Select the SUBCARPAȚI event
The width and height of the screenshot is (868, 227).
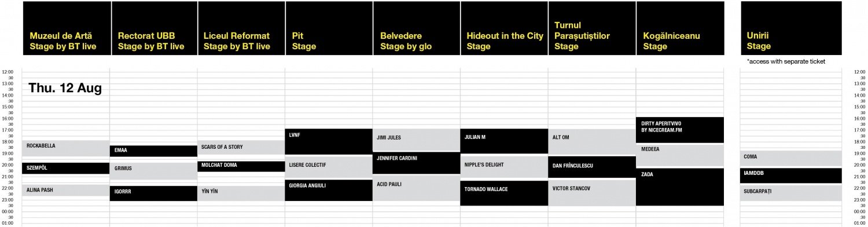(x=791, y=193)
